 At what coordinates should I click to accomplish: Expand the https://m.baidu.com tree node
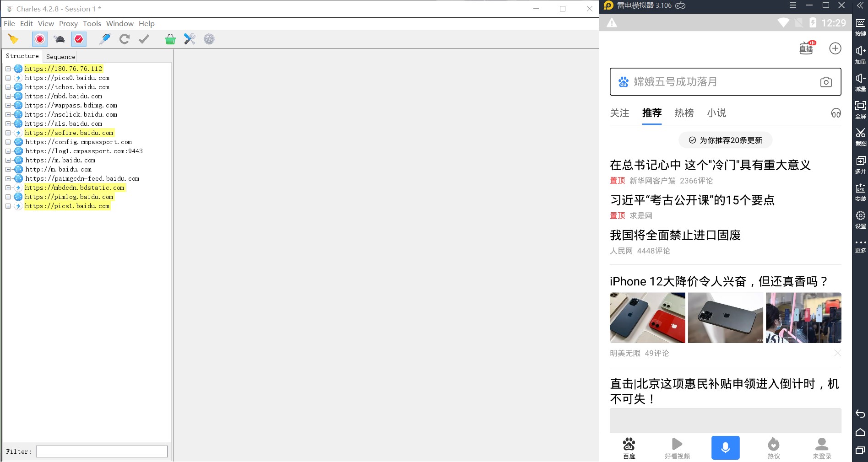click(x=7, y=160)
